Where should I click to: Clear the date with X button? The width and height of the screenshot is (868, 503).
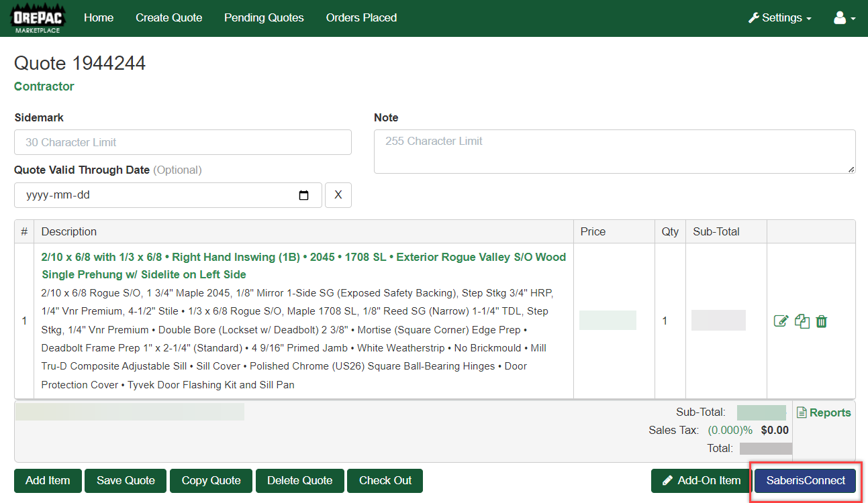pos(338,195)
